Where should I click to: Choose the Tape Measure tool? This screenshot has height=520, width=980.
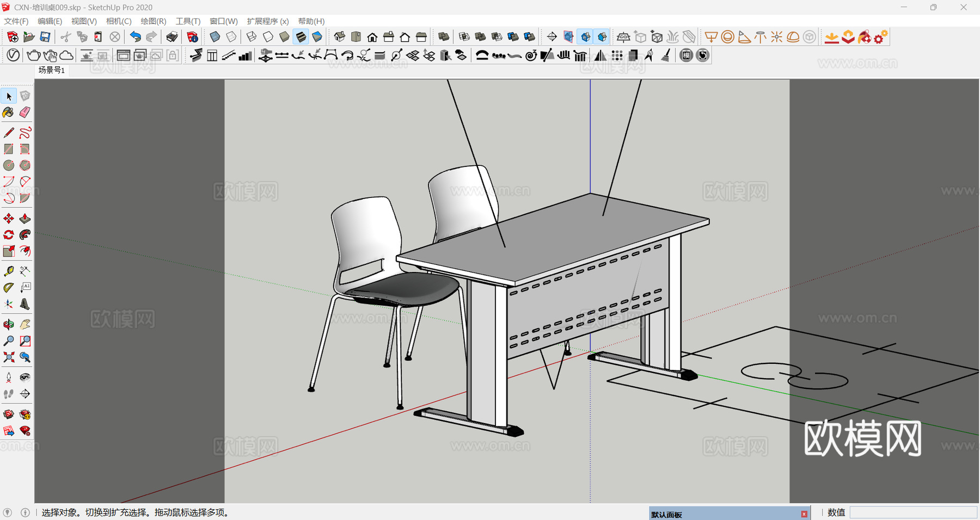coord(9,271)
